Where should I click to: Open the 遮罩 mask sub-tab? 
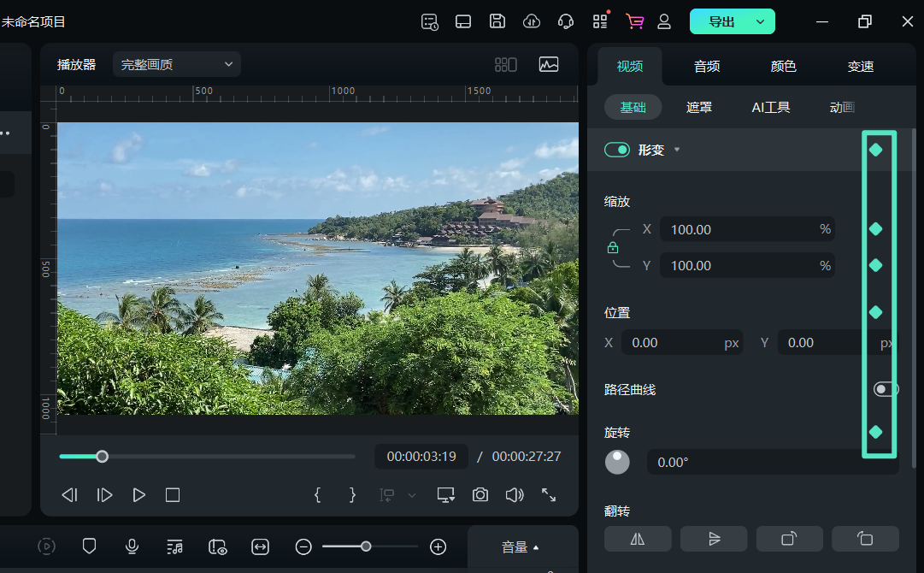coord(699,107)
